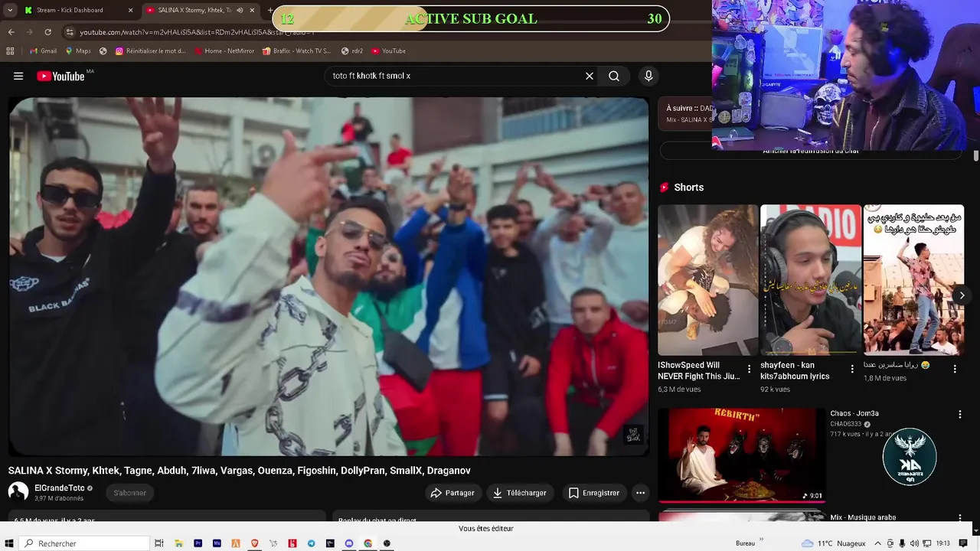Open Discord from the taskbar
Screen dimensions: 980x551
pyautogui.click(x=349, y=543)
